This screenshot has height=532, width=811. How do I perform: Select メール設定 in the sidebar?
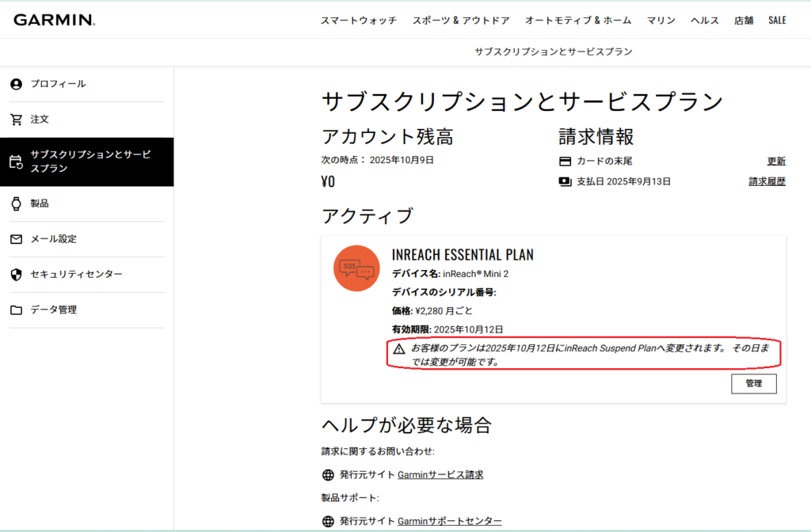[x=53, y=239]
